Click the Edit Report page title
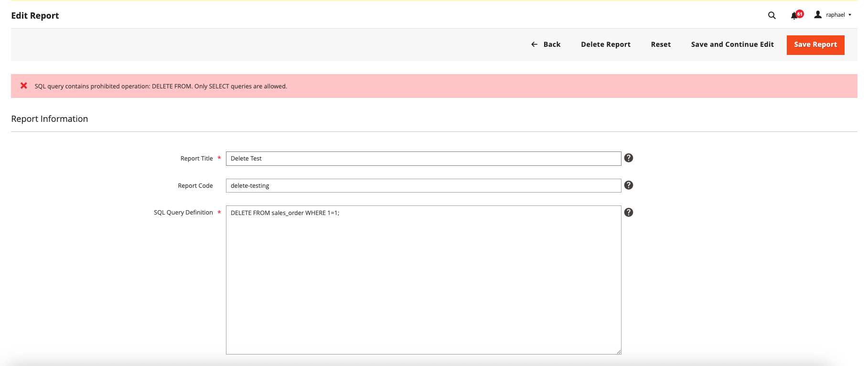 tap(35, 16)
